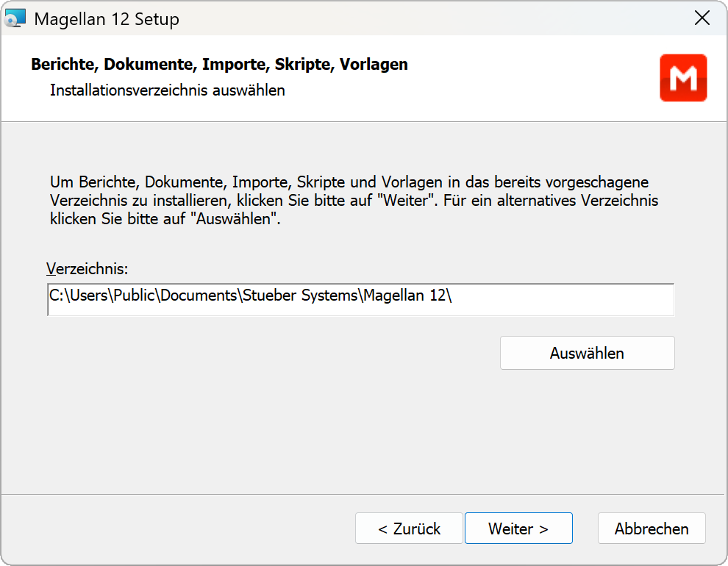Focus the Verzeichnis path input field
The image size is (728, 566).
pyautogui.click(x=361, y=300)
